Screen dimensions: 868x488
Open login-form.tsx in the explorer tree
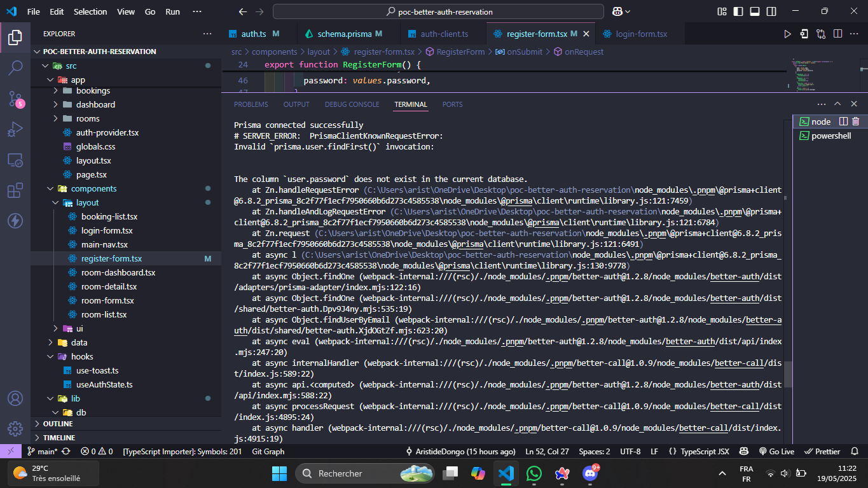coord(107,230)
